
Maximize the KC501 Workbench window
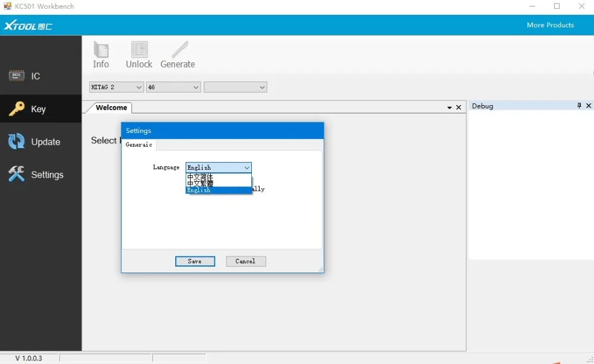(x=557, y=6)
